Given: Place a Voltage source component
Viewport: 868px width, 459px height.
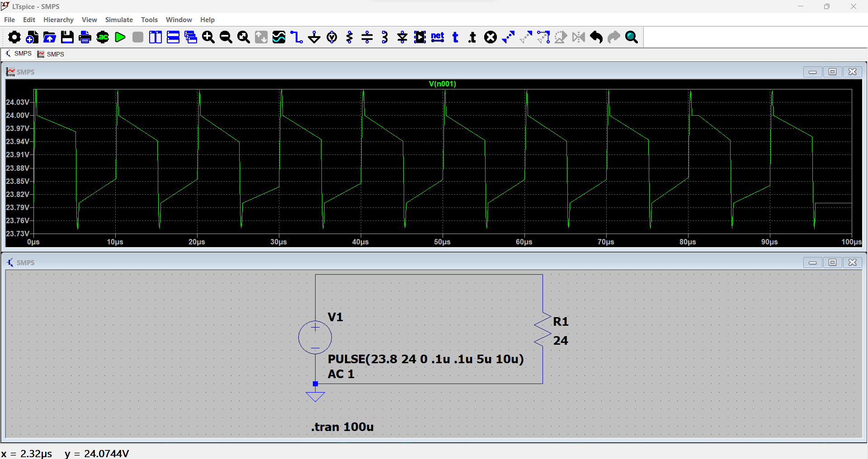Looking at the screenshot, I should coord(332,37).
